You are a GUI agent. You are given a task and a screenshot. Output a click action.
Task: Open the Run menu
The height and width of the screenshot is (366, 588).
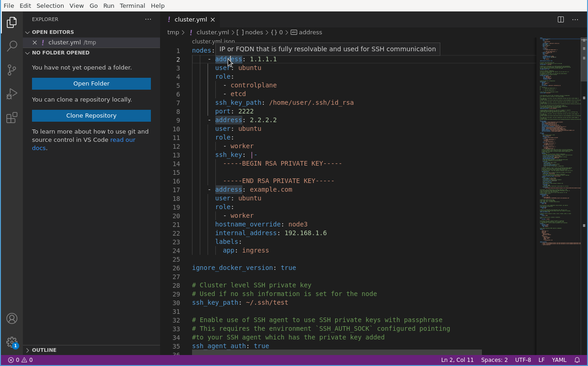[x=109, y=5]
